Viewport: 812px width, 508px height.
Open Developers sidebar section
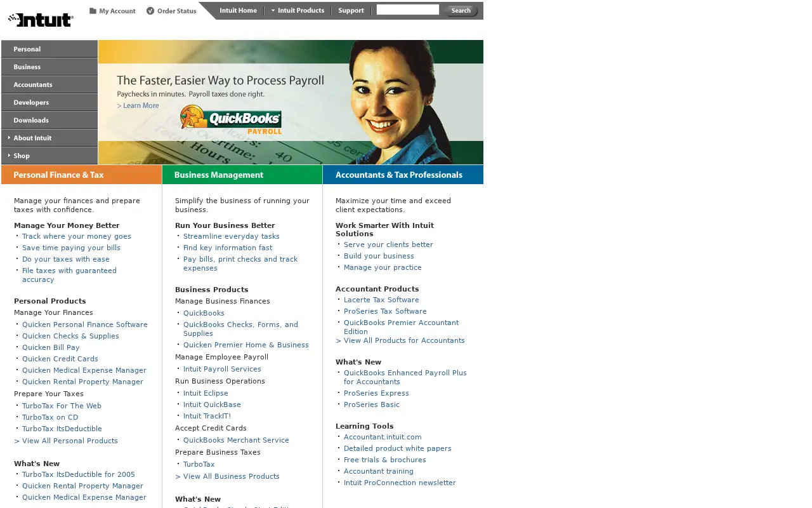49,102
